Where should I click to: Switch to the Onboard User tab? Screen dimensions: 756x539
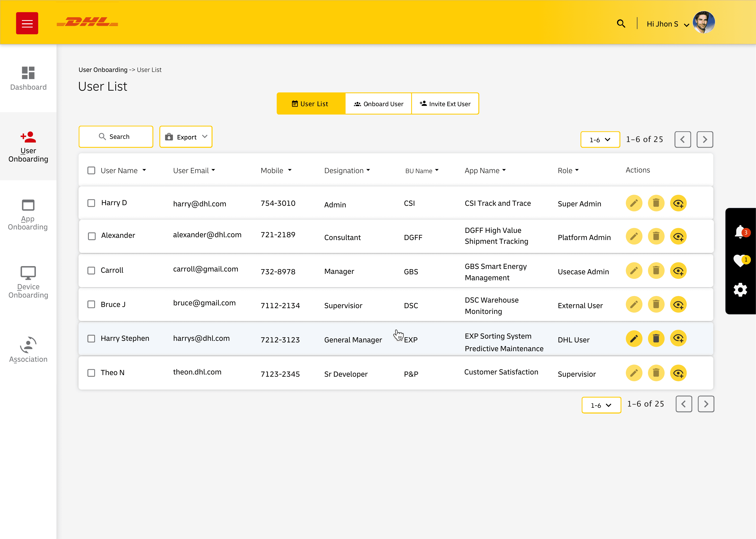coord(378,104)
